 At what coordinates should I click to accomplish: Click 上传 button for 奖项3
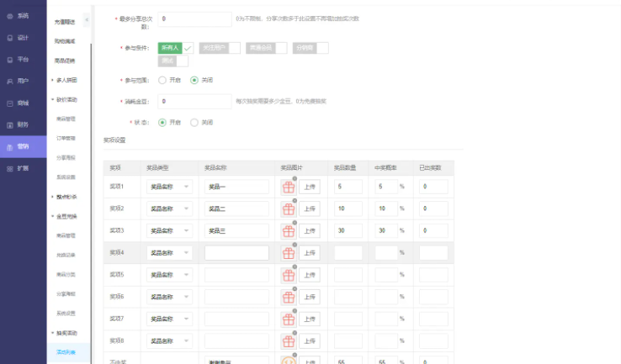tap(310, 231)
